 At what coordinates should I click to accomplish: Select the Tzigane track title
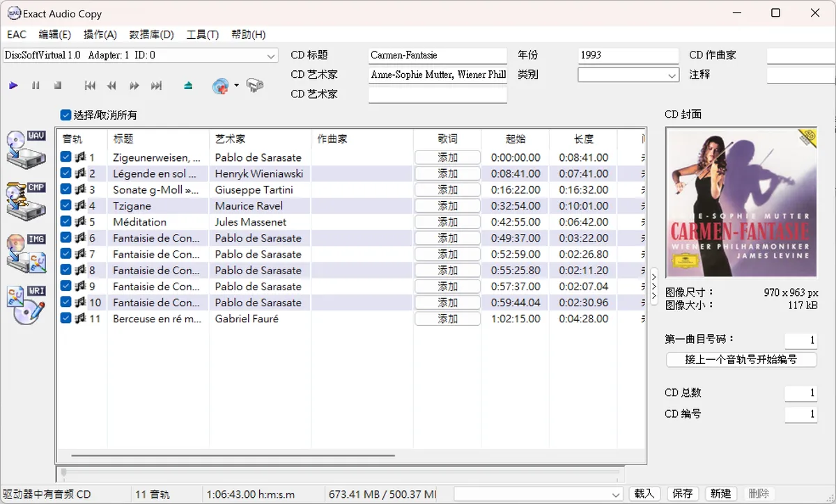click(x=132, y=206)
